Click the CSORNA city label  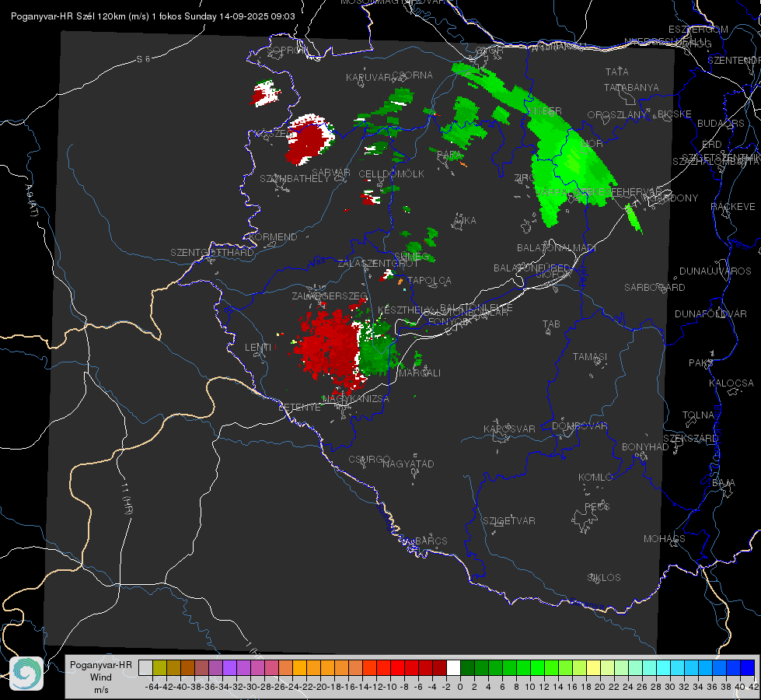click(413, 75)
